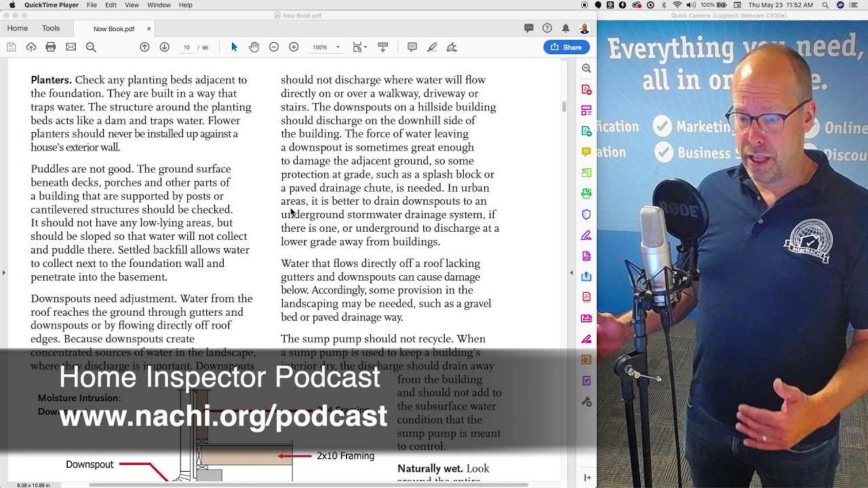The width and height of the screenshot is (868, 488).
Task: Close the Now Book.pdf tab
Action: click(x=149, y=29)
